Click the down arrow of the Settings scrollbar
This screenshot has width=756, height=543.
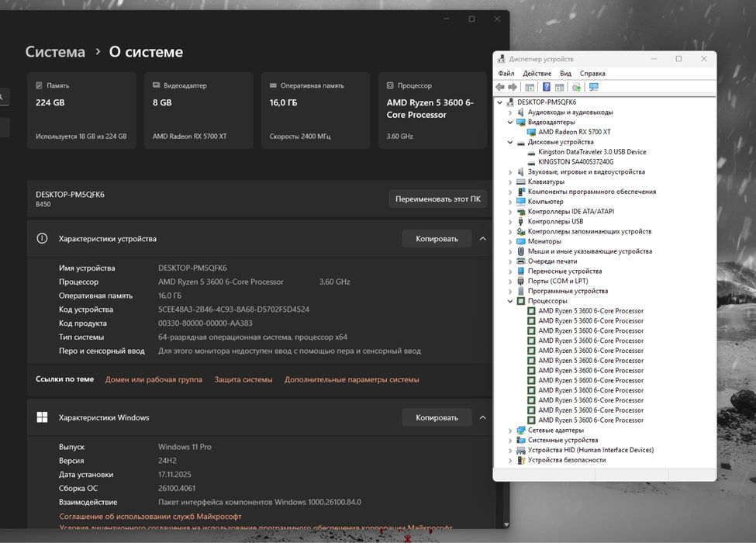click(x=506, y=524)
